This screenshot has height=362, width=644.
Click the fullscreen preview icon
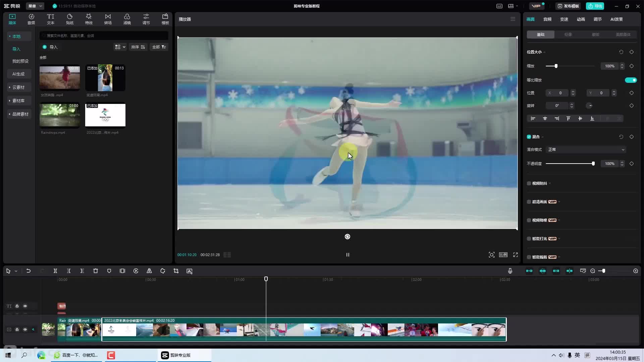[x=516, y=255]
